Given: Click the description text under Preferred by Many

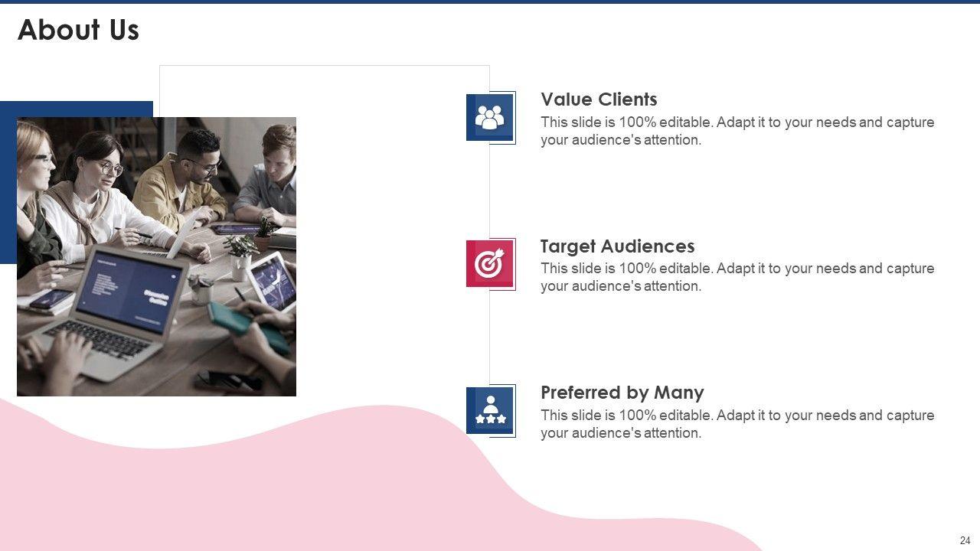Looking at the screenshot, I should [737, 424].
